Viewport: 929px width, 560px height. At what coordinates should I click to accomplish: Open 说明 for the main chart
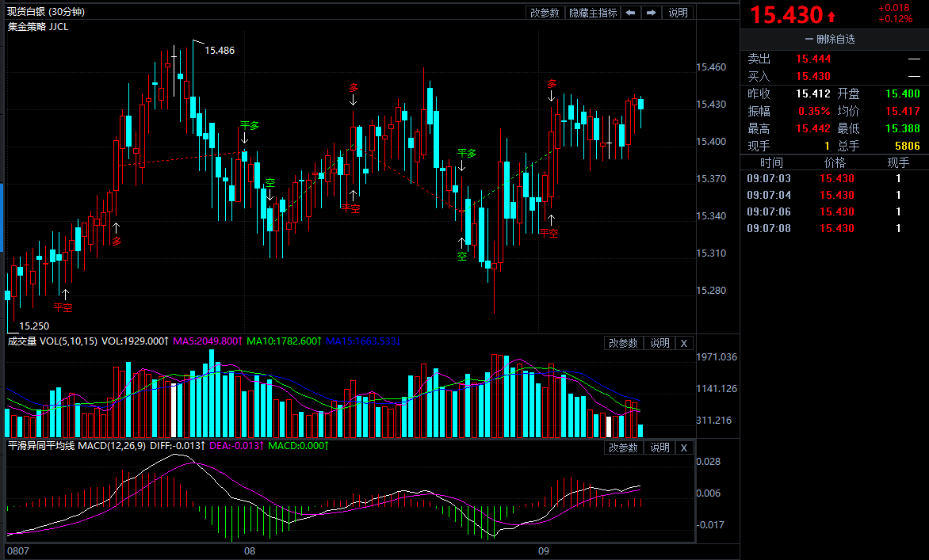point(679,13)
